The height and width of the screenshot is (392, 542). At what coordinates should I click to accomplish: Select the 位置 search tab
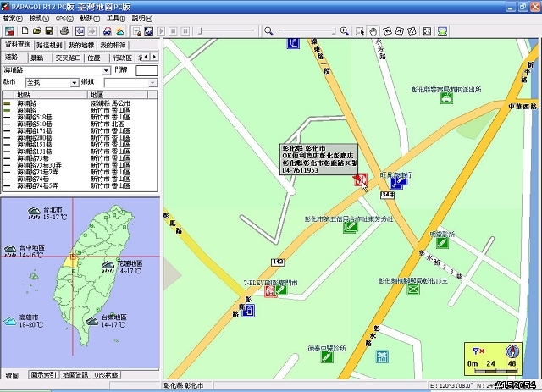pos(94,58)
